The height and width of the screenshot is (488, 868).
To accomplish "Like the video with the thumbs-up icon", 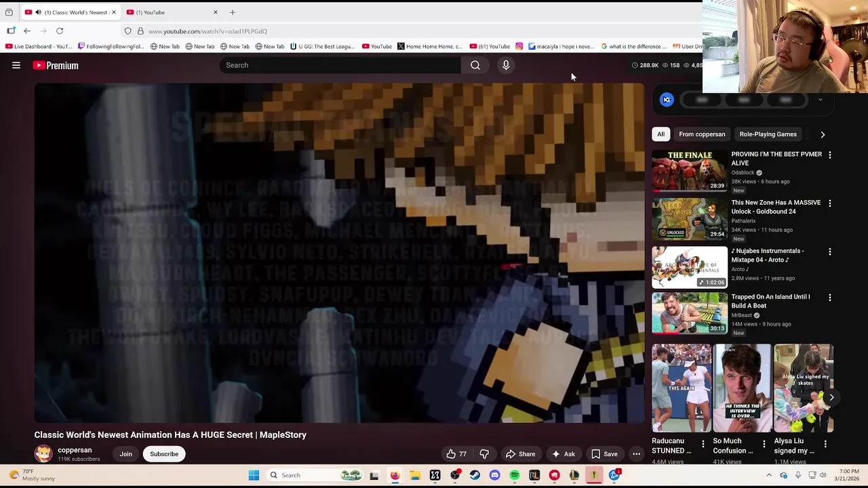I will (x=451, y=454).
